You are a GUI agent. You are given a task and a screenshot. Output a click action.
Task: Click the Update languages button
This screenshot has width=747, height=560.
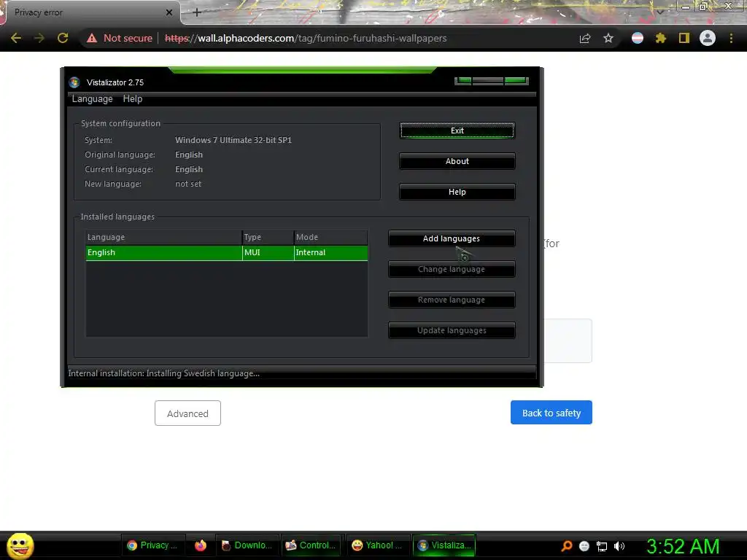[451, 330]
